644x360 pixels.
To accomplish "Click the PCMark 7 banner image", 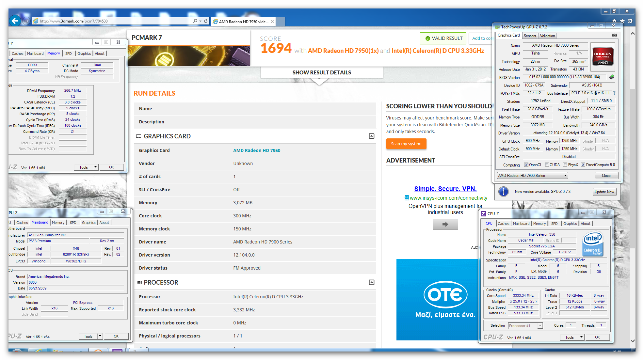I will (x=189, y=56).
